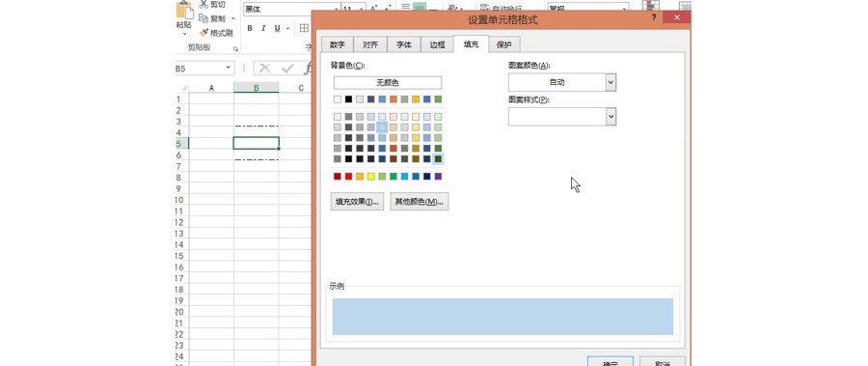Click the Cut (剪切) scissors icon
Image resolution: width=868 pixels, height=366 pixels.
click(x=203, y=5)
